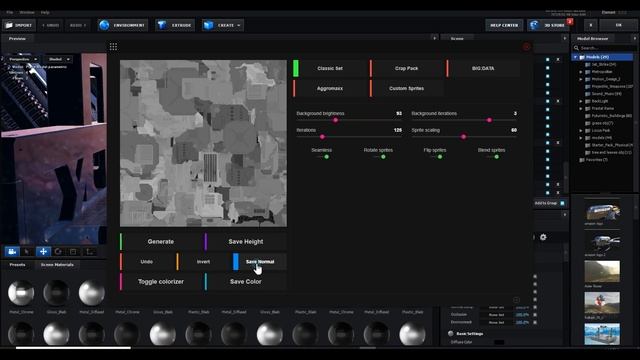Click the Create blue cube icon

tap(209, 25)
